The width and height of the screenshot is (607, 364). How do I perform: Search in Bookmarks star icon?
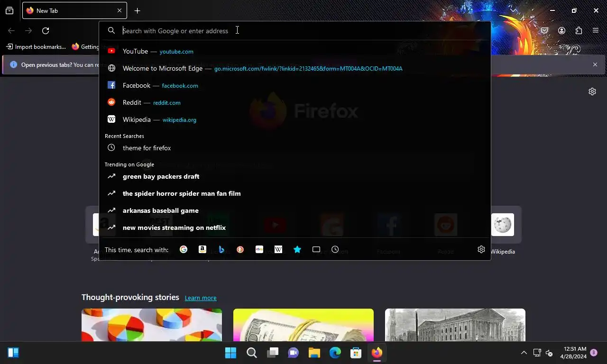coord(297,249)
